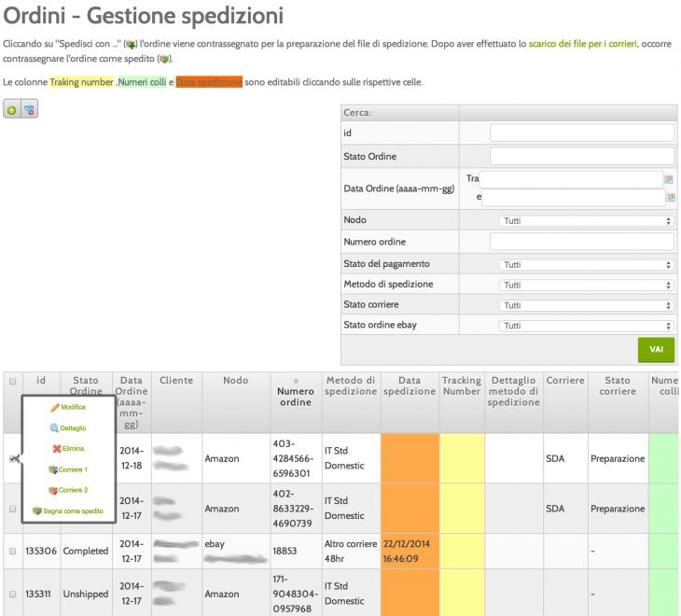Image resolution: width=681 pixels, height=616 pixels.
Task: Sort by the Dettaglio metodo di spedizione header
Action: [x=513, y=391]
